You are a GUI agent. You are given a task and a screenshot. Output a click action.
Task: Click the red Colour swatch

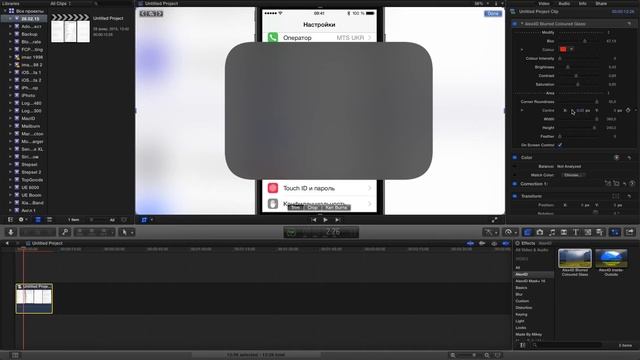[x=563, y=49]
